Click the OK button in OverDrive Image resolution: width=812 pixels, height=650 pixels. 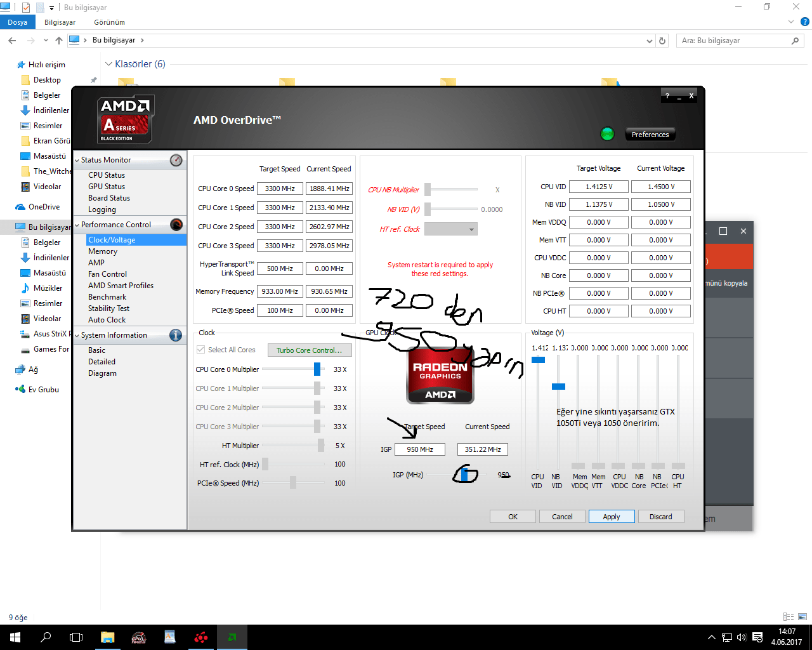coord(513,517)
